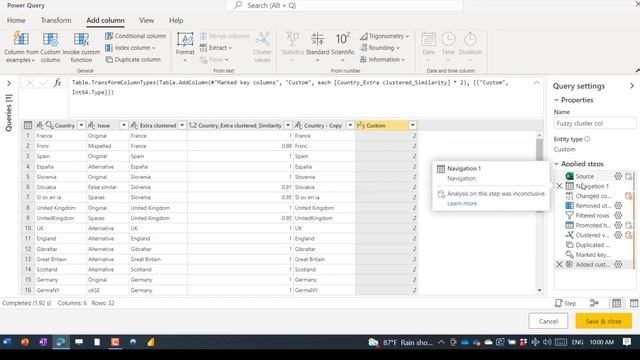Screen dimensions: 640x360
Task: Show hidden system tray icons
Action: pyautogui.click(x=441, y=342)
